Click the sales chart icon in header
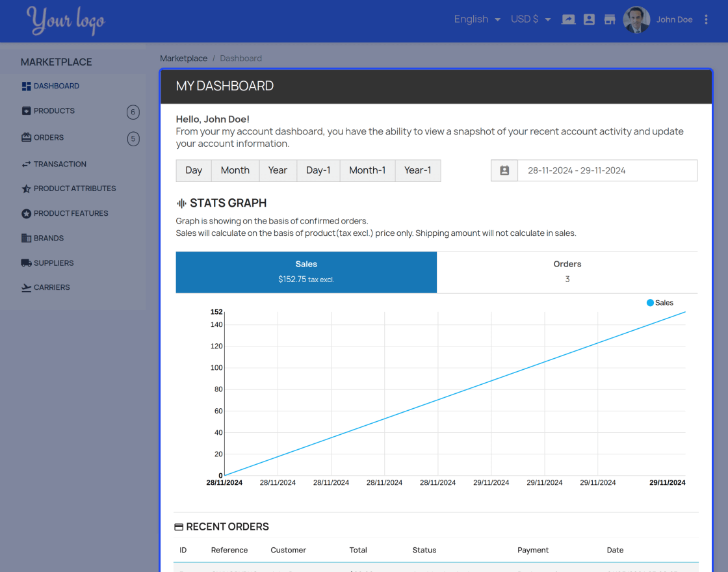The image size is (728, 572). point(568,19)
